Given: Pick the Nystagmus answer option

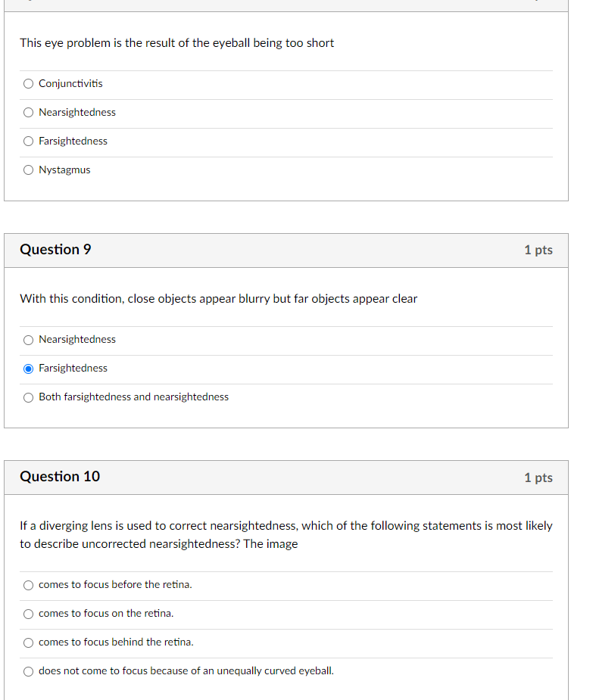Looking at the screenshot, I should [28, 170].
